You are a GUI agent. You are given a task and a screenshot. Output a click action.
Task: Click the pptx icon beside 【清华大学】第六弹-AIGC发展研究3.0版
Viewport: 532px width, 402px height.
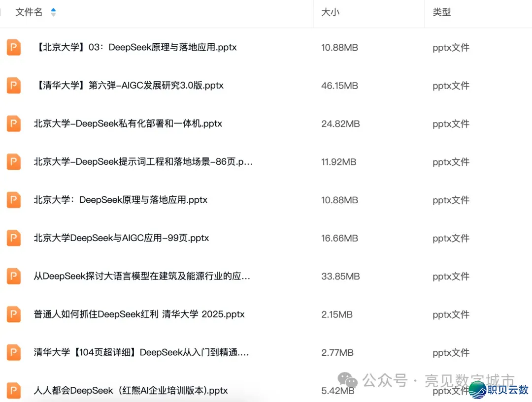(14, 86)
